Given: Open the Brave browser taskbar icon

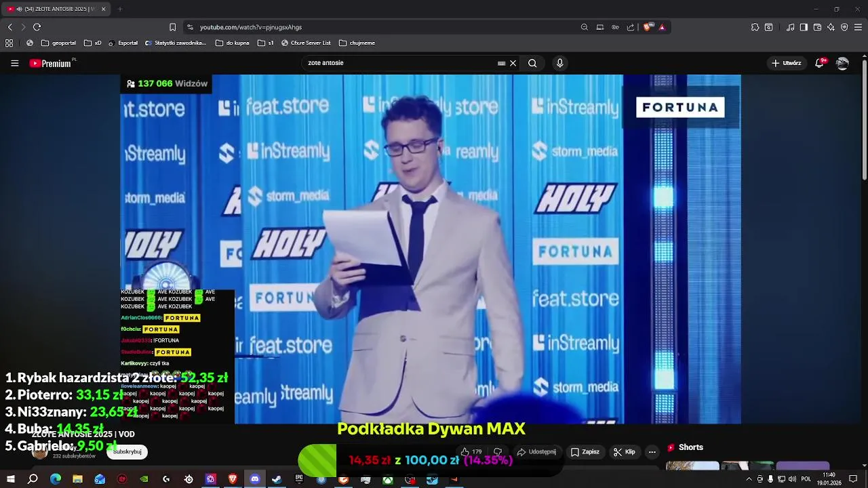Looking at the screenshot, I should [233, 479].
